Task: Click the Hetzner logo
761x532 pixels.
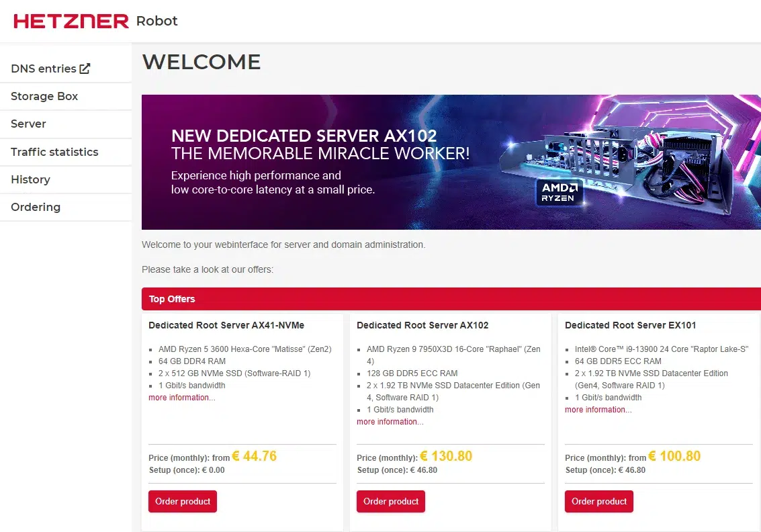Action: (x=71, y=21)
